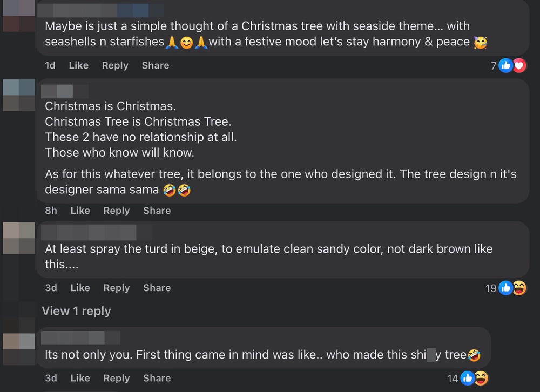The height and width of the screenshot is (392, 540).
Task: Open the profile picture of the top commenter
Action: coord(18,11)
